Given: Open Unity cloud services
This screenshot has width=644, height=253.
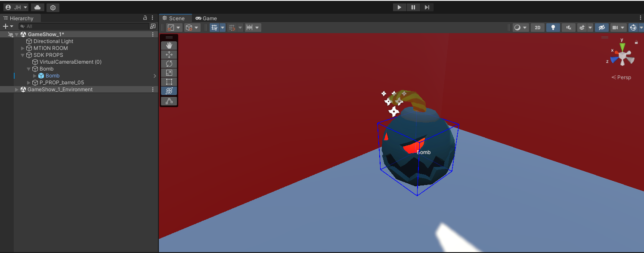Looking at the screenshot, I should pos(37,7).
